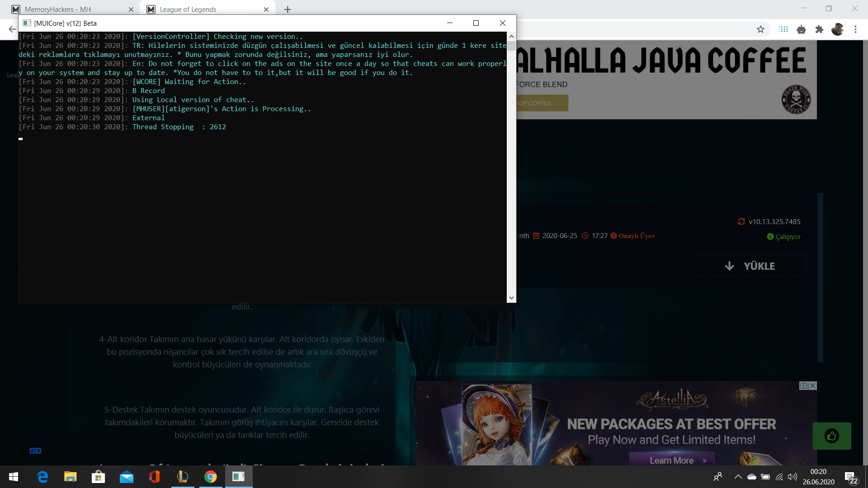Click the 'Thread Stopping : 2612' console line

pyautogui.click(x=123, y=127)
